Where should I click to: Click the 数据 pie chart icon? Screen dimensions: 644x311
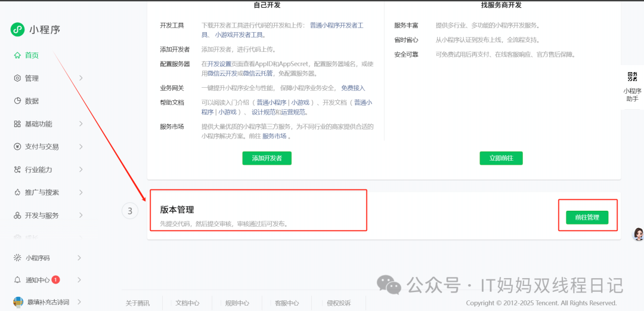[x=17, y=101]
